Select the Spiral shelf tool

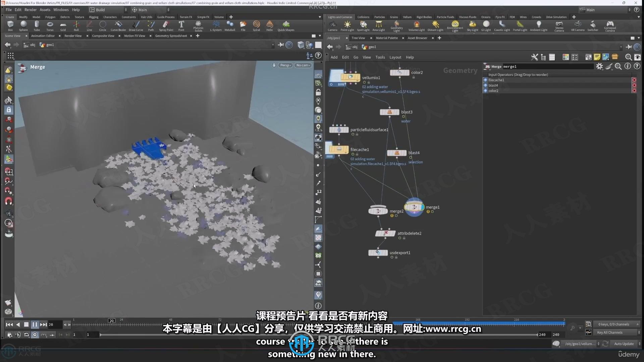coord(256,26)
